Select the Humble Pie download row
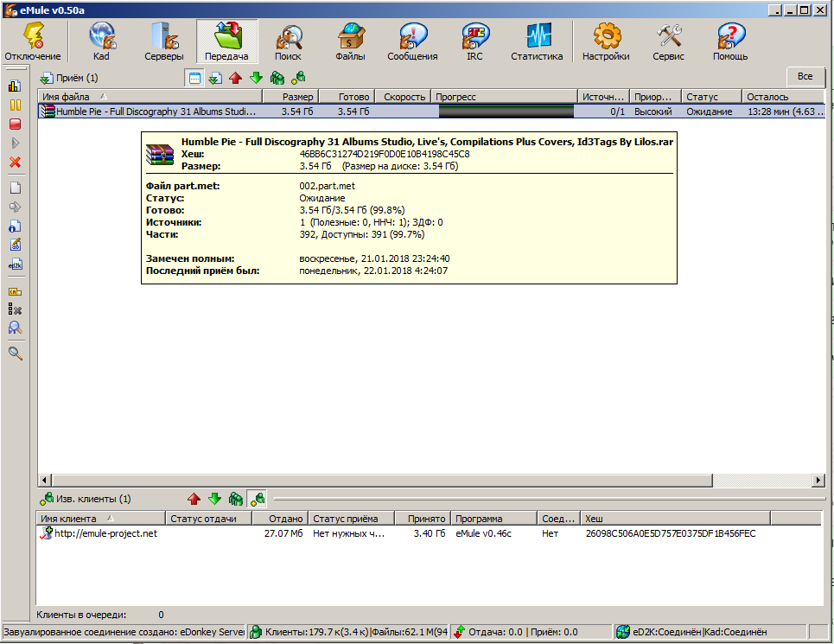Viewport: 834px width, 644px height. coord(431,112)
